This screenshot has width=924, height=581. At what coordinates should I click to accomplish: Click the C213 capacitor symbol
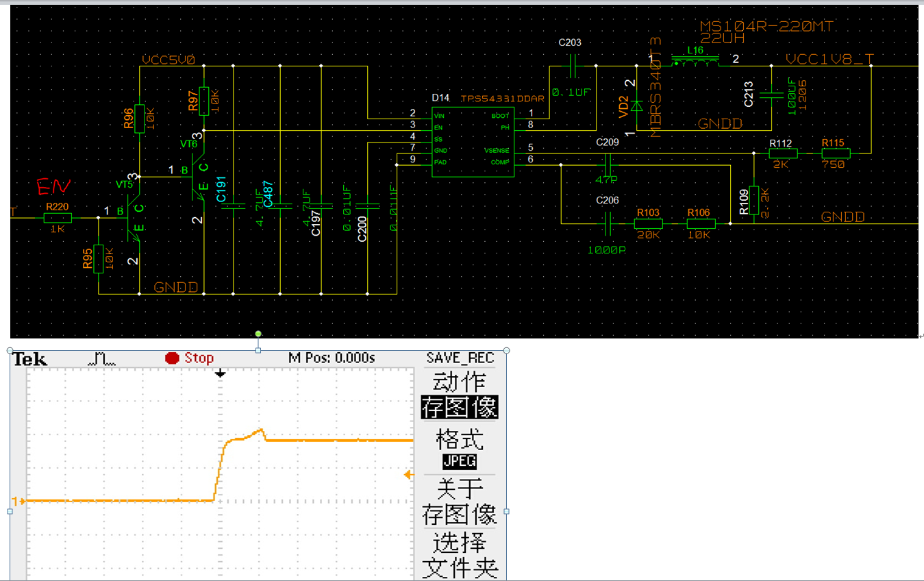pos(773,97)
